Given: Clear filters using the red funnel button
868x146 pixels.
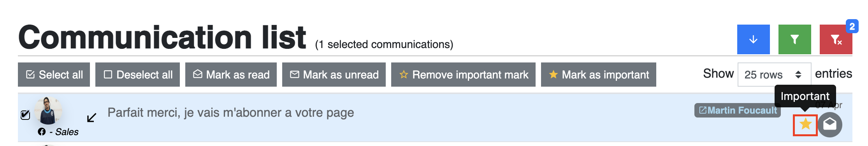Looking at the screenshot, I should 836,39.
